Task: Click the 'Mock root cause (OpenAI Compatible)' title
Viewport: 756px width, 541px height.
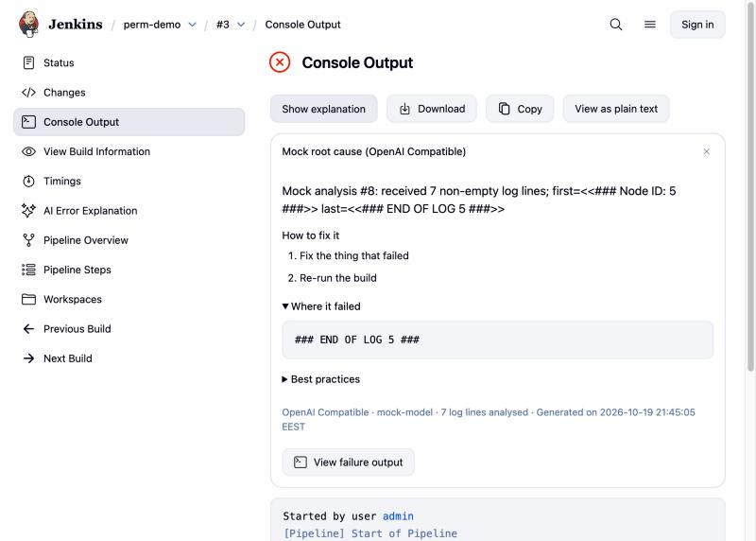Action: (x=373, y=151)
